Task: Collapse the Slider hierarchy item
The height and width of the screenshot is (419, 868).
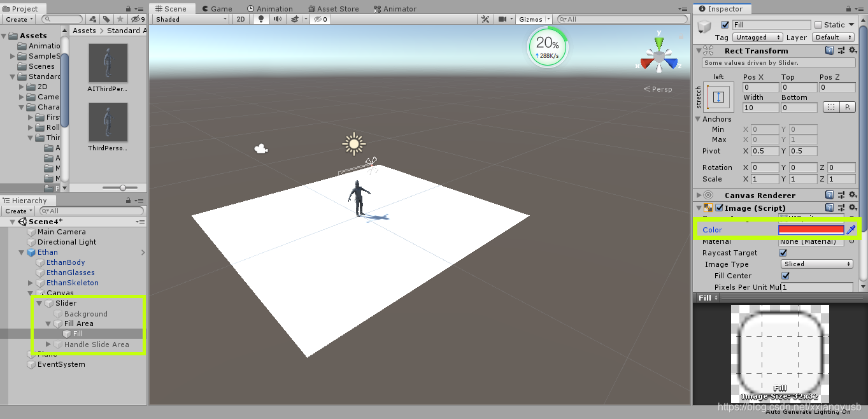Action: [x=39, y=303]
